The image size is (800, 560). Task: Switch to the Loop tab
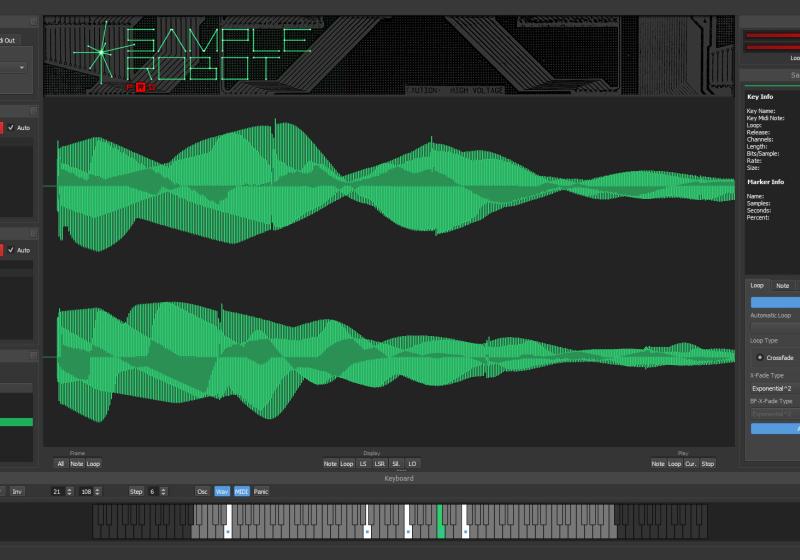tap(757, 286)
